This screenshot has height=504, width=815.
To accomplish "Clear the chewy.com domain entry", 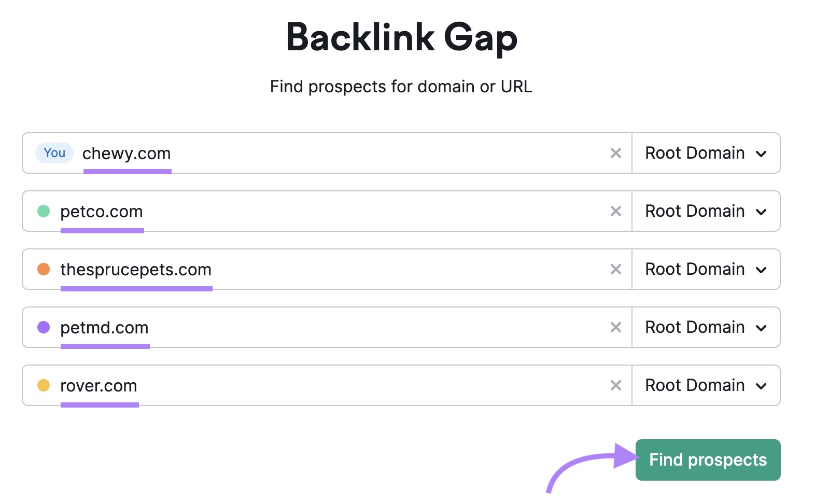I will [x=616, y=153].
